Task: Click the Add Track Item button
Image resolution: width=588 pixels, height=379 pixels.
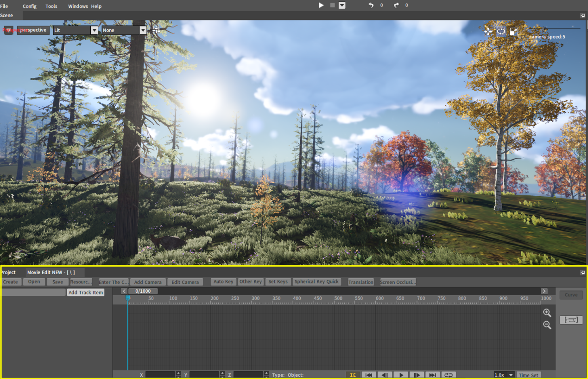Action: tap(86, 292)
